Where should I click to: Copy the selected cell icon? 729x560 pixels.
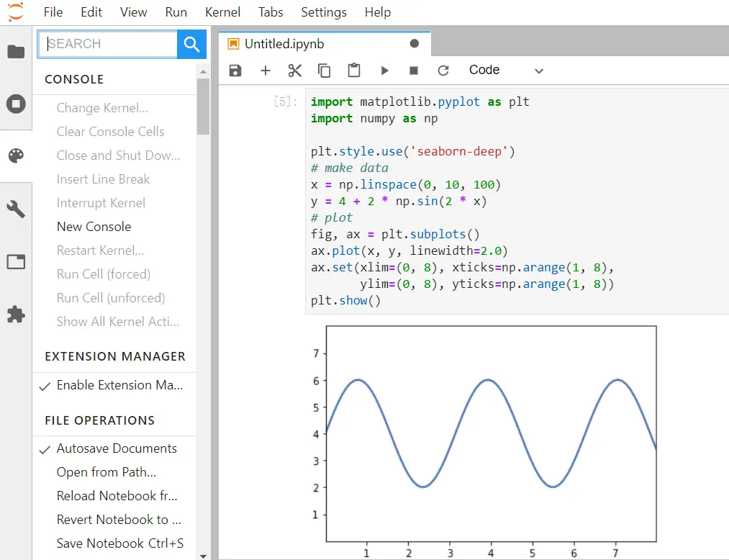tap(324, 71)
